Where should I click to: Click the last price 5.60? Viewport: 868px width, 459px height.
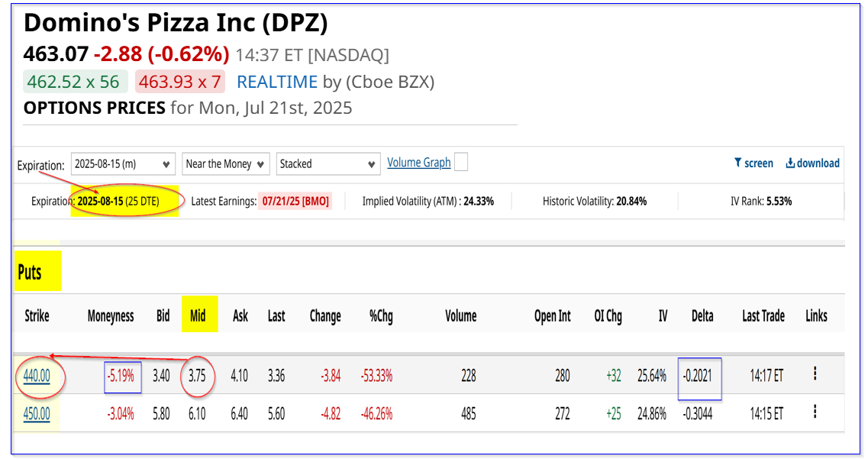click(276, 414)
